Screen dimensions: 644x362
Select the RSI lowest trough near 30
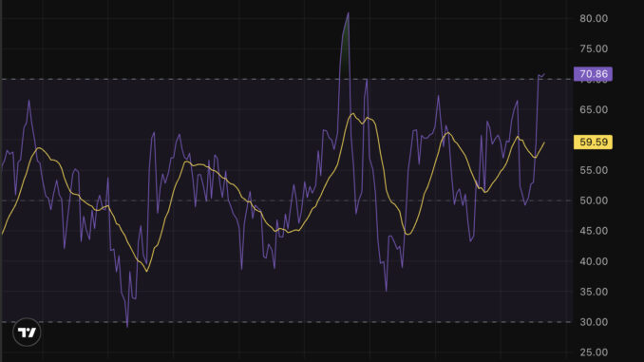click(x=127, y=326)
